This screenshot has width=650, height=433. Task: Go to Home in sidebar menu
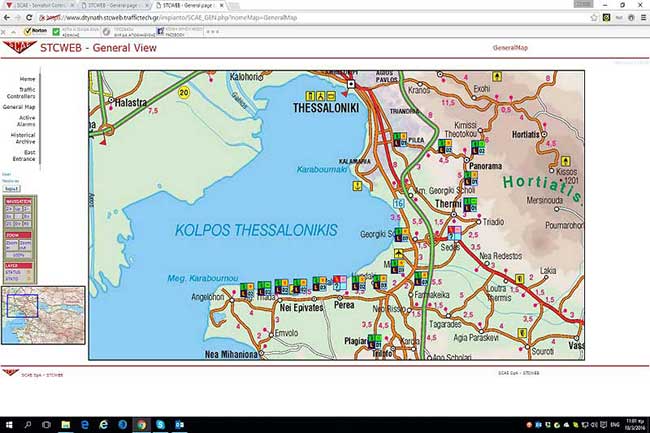click(27, 79)
